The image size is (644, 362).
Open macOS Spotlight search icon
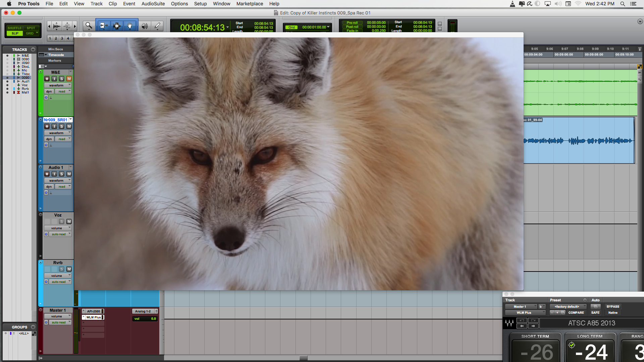(x=623, y=4)
